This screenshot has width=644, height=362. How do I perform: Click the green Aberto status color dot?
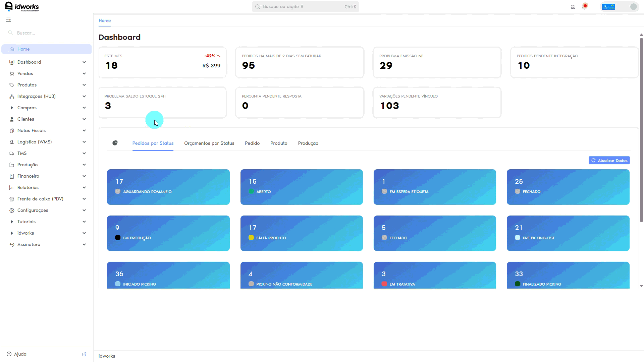pyautogui.click(x=251, y=191)
